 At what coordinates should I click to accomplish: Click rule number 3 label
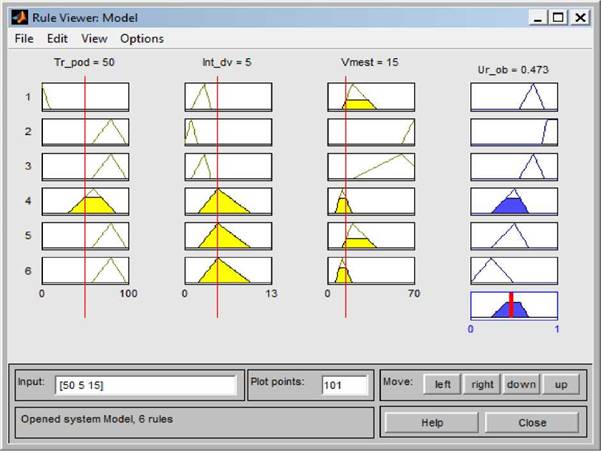[28, 166]
